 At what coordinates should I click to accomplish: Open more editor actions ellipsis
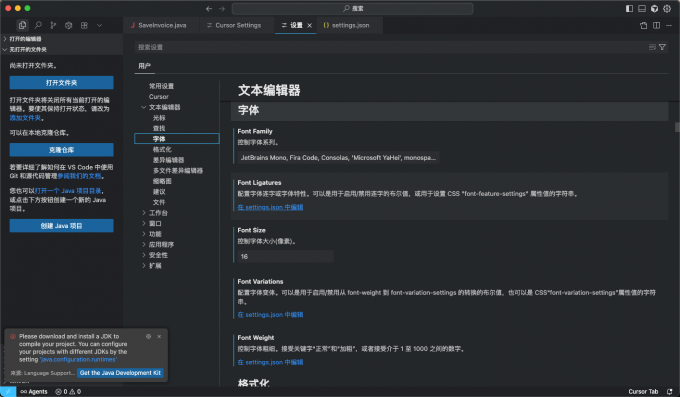[669, 25]
